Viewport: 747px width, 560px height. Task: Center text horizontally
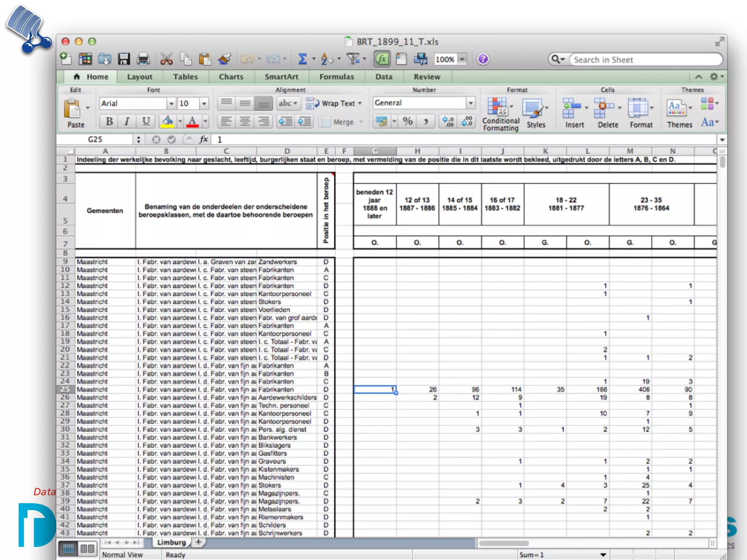click(245, 121)
